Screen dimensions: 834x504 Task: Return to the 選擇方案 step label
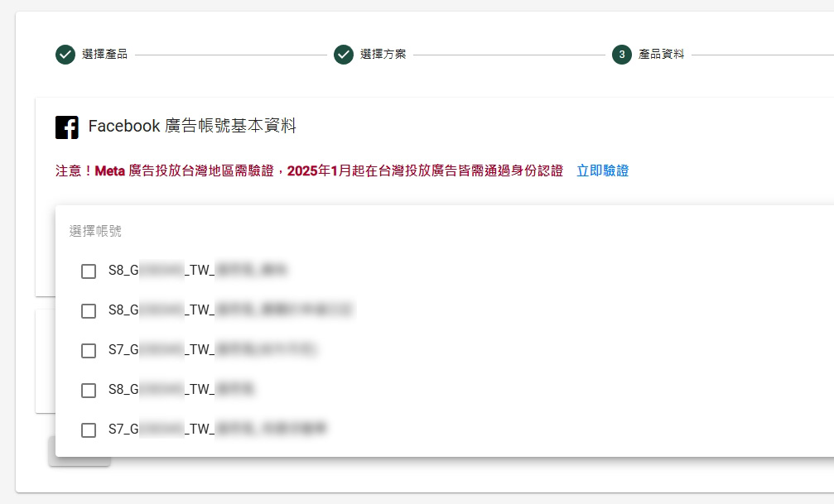pos(383,55)
